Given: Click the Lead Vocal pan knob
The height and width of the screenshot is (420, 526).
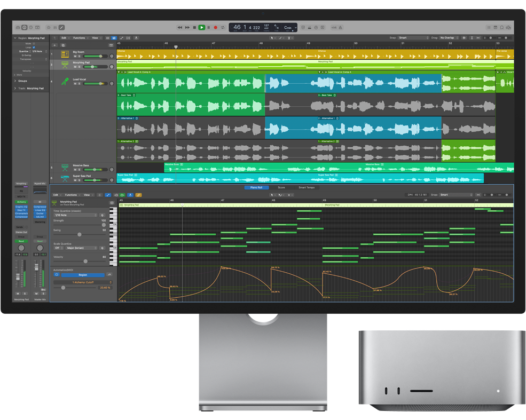Looking at the screenshot, I should pos(112,83).
